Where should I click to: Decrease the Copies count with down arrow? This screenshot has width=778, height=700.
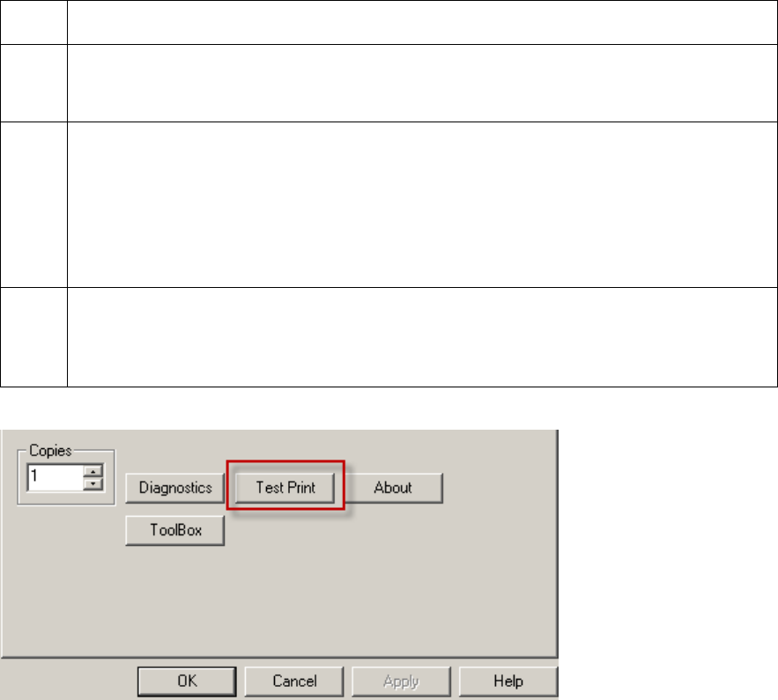point(93,484)
